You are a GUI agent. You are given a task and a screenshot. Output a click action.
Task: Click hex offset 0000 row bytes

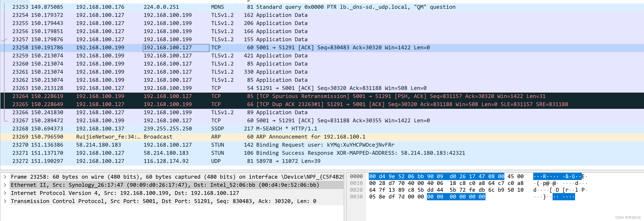tap(446, 176)
